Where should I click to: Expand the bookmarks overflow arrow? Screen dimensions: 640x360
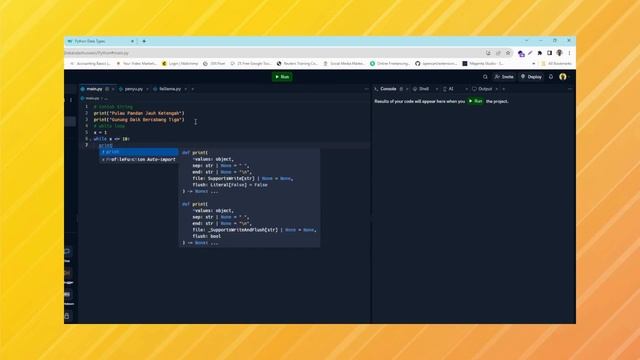click(533, 64)
